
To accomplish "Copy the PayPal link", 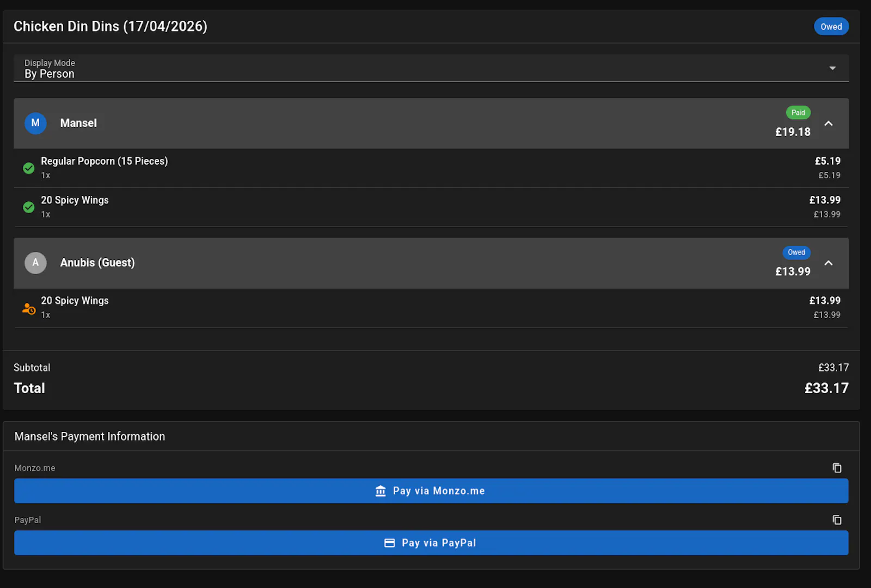I will coord(837,520).
